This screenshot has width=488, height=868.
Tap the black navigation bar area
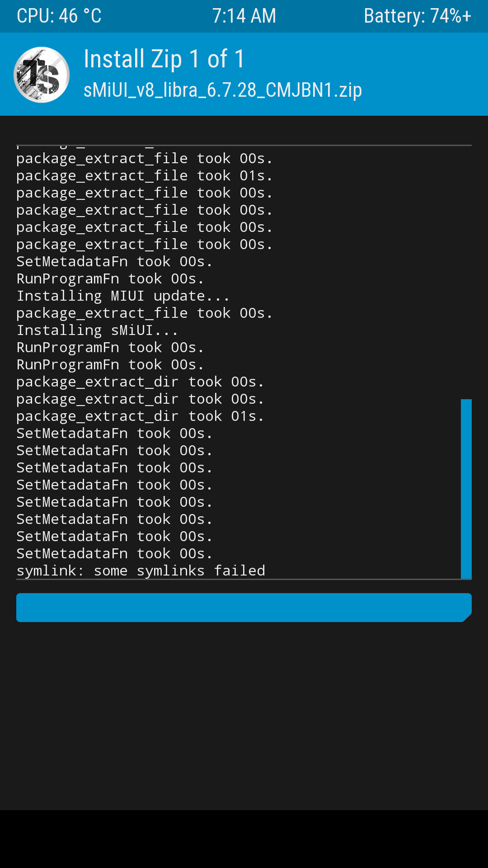244,839
